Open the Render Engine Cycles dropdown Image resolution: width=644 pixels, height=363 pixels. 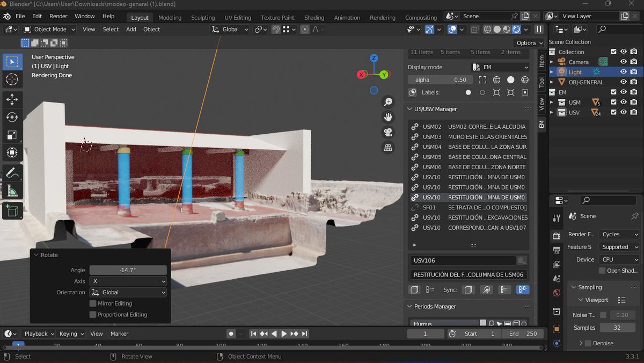[x=619, y=234]
